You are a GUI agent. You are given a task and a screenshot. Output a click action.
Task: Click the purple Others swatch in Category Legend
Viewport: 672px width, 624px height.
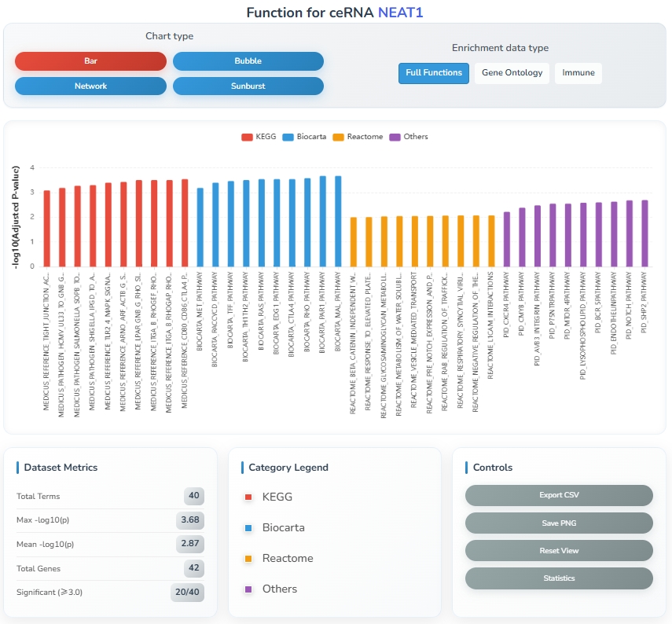248,589
